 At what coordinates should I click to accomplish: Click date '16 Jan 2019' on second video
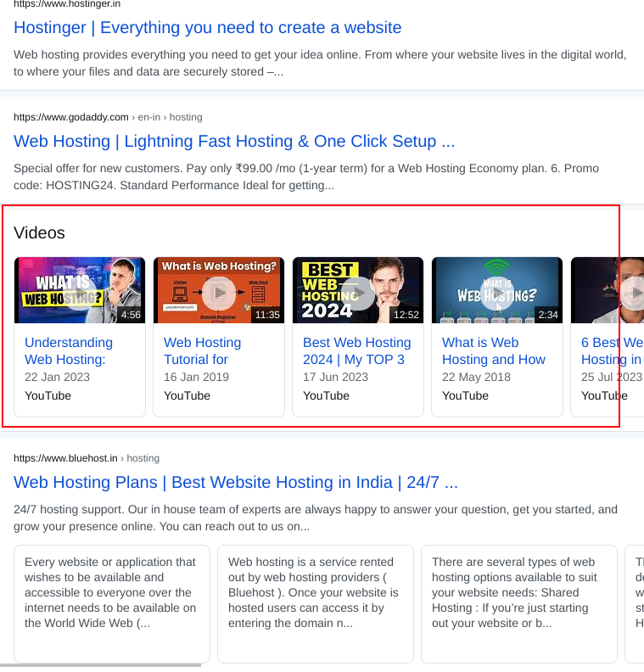point(196,377)
